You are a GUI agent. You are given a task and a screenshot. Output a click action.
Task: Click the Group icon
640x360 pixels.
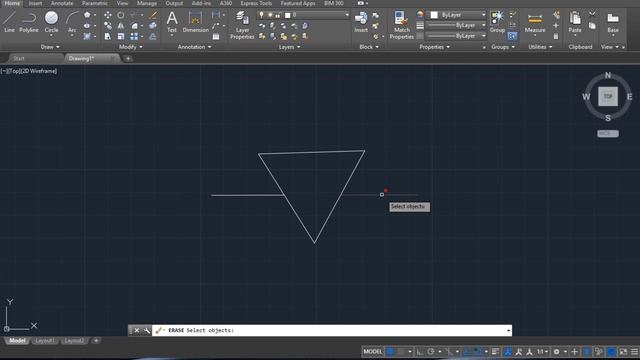point(497,22)
